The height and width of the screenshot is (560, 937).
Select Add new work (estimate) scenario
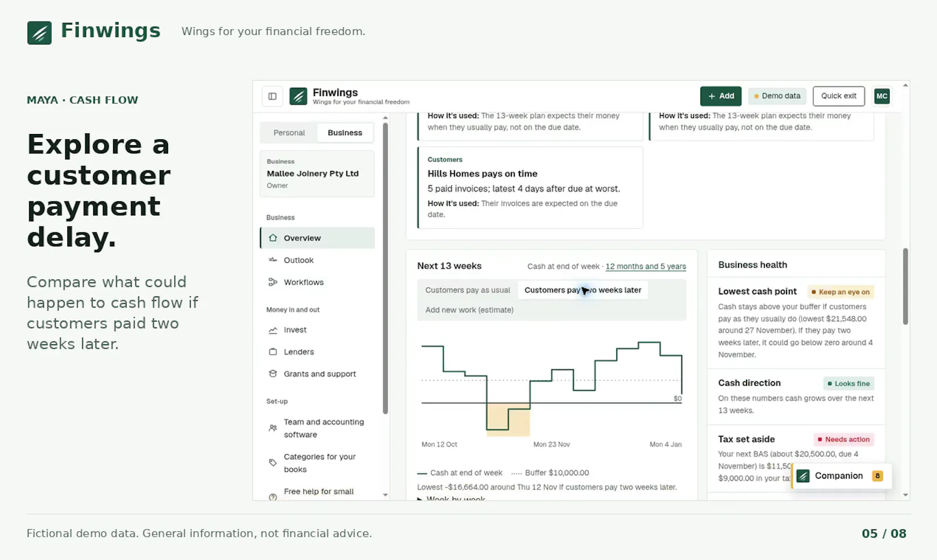[469, 310]
